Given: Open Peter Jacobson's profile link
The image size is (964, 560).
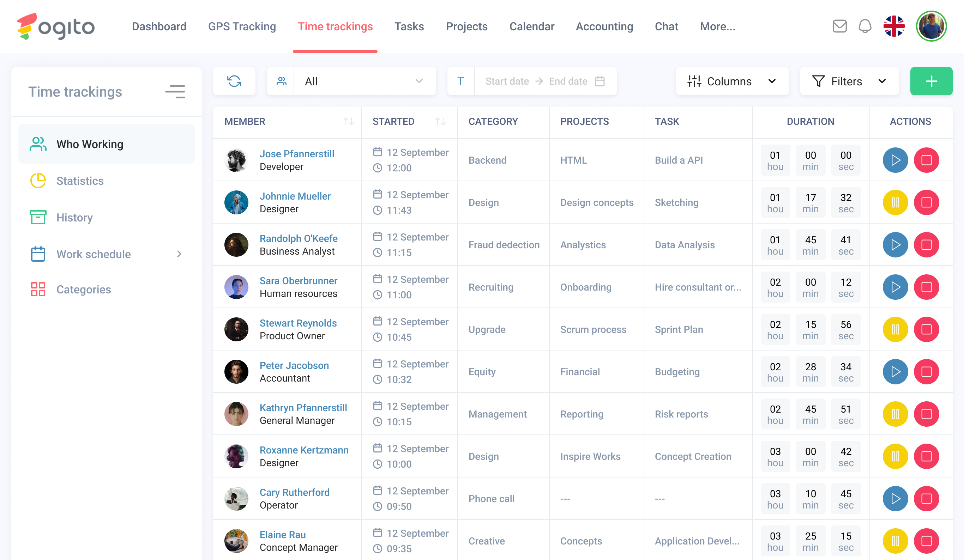Looking at the screenshot, I should (294, 365).
